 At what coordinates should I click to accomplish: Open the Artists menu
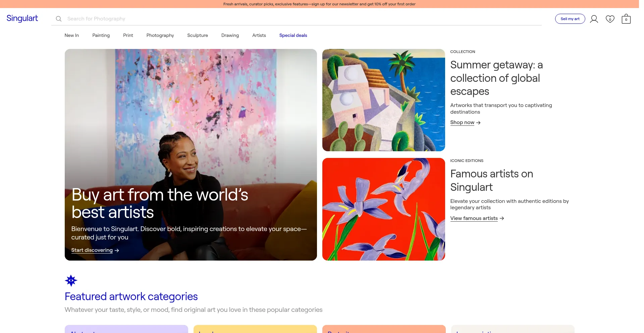pyautogui.click(x=259, y=35)
